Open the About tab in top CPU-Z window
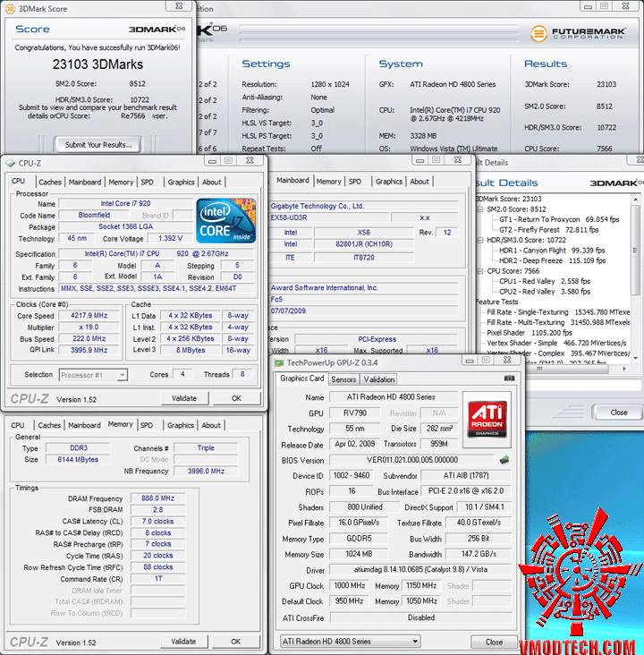Viewport: 644px width, 655px height. pos(212,183)
